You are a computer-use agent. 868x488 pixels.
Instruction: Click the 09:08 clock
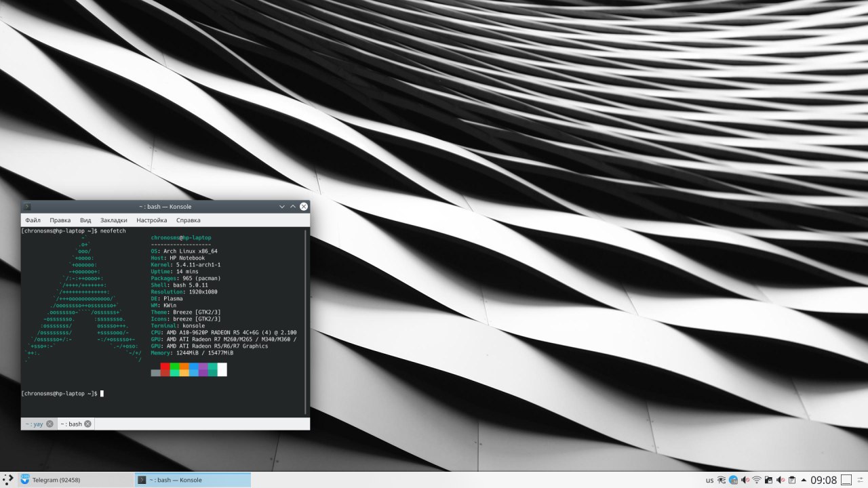pyautogui.click(x=823, y=480)
